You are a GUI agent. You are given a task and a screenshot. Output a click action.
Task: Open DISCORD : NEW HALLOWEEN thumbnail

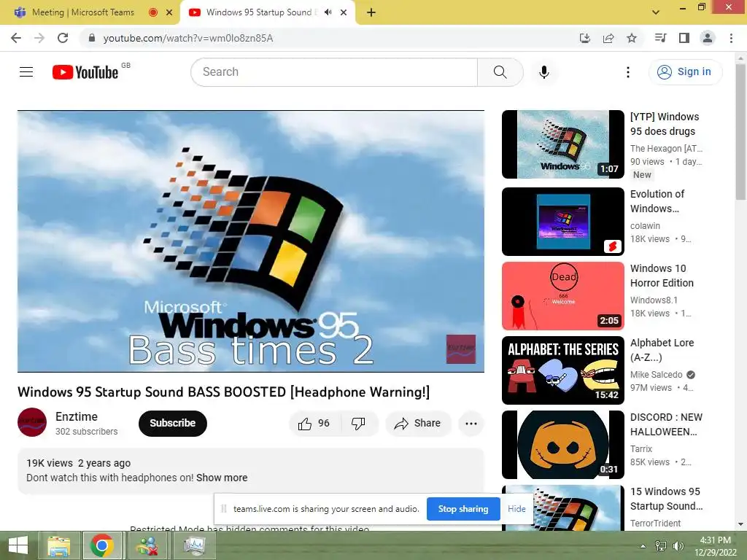[562, 444]
